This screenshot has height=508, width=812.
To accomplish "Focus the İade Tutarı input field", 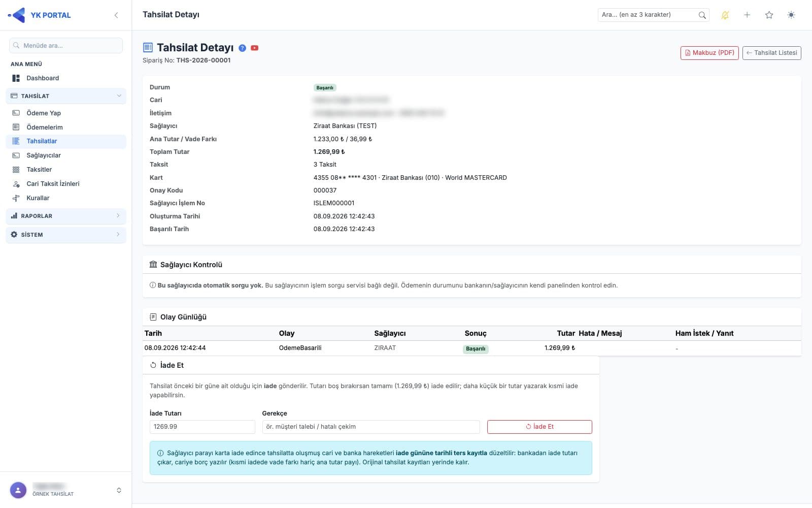I will (202, 427).
